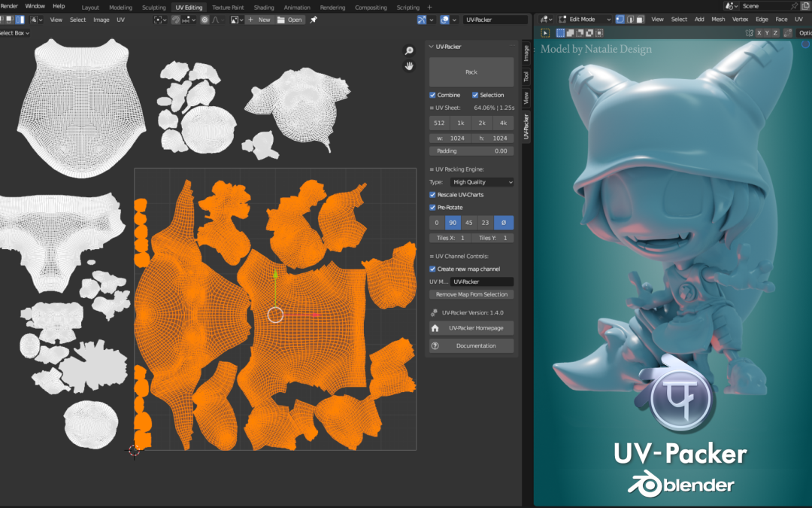Screen dimensions: 812x508
Task: Open the sticky selection mode dropdown
Action: coord(36,20)
